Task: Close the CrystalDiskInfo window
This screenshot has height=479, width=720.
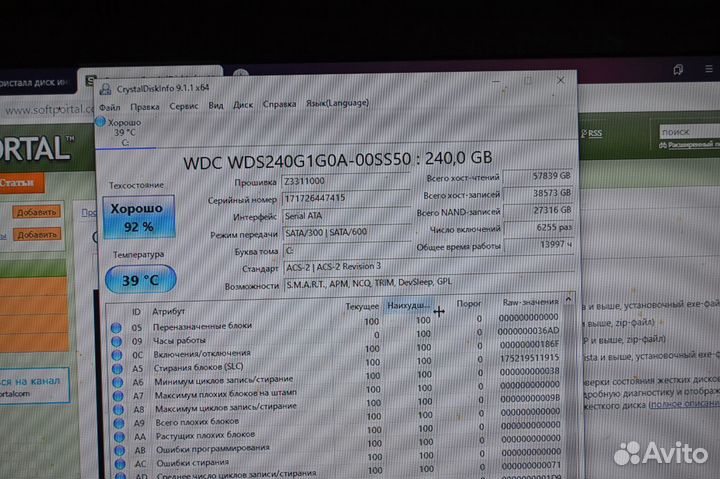Action: coord(561,80)
